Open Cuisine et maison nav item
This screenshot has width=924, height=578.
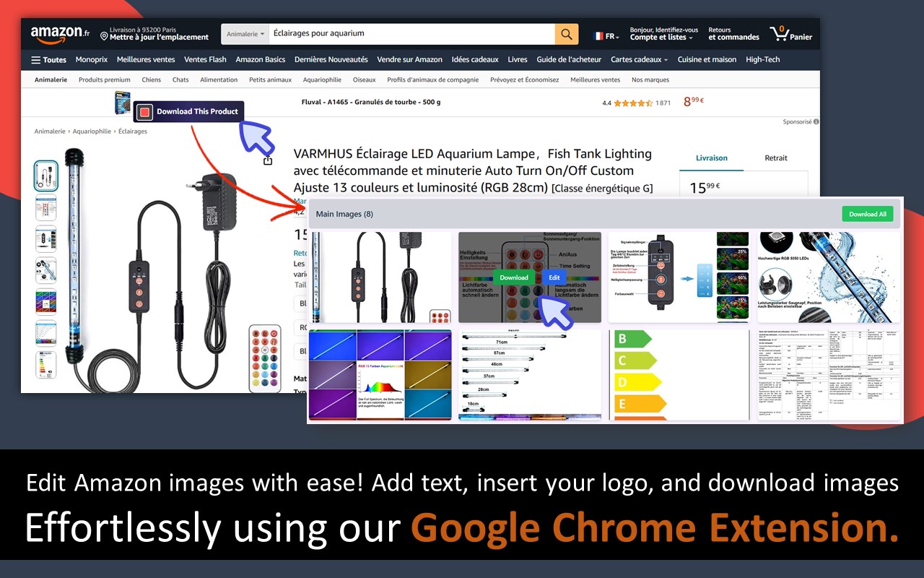click(707, 60)
